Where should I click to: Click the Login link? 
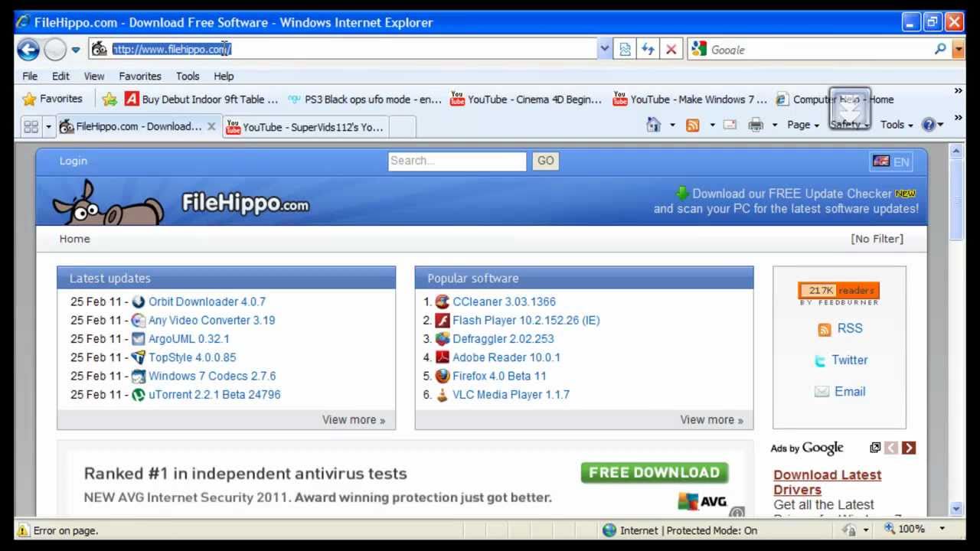73,161
